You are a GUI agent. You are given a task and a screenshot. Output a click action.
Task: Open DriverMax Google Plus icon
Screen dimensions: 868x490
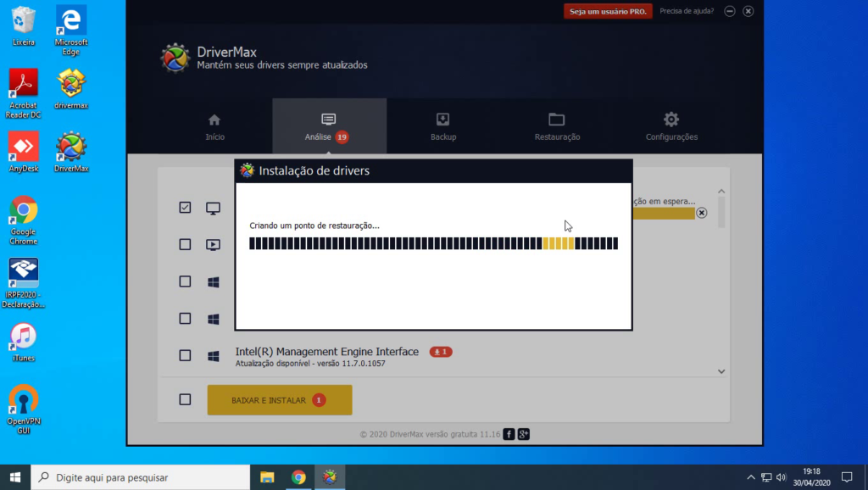click(x=524, y=434)
